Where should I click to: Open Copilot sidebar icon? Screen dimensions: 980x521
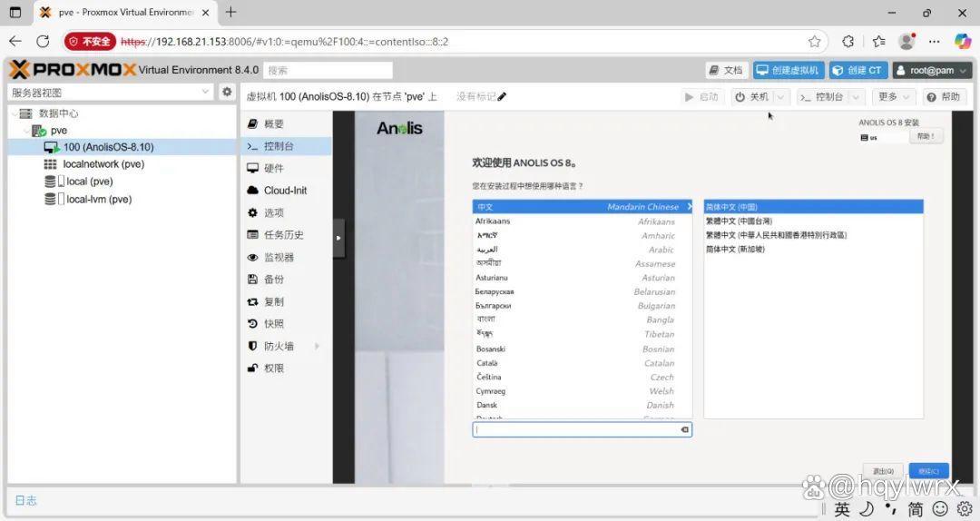point(963,41)
